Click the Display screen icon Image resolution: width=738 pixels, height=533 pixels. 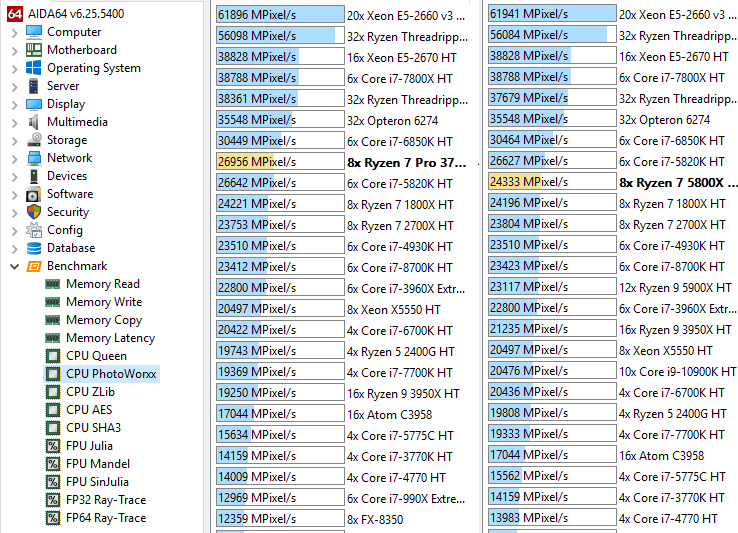(x=34, y=104)
